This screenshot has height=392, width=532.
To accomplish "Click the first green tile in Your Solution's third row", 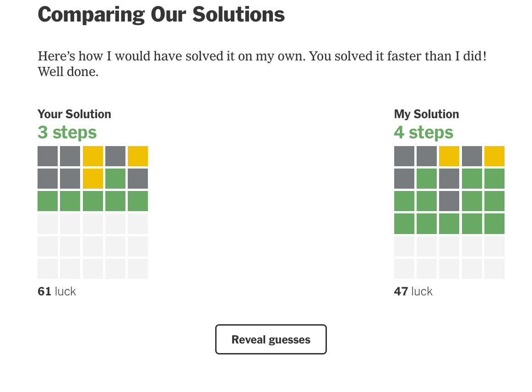I will pyautogui.click(x=48, y=201).
